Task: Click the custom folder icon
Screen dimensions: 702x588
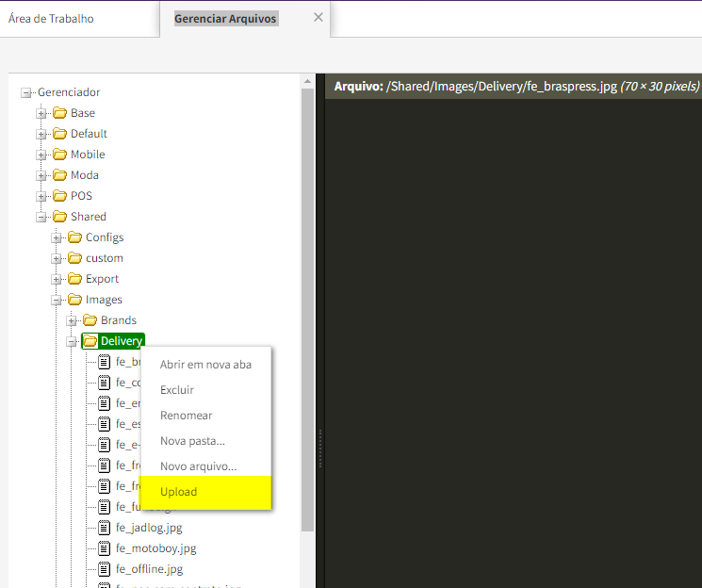Action: 74,258
